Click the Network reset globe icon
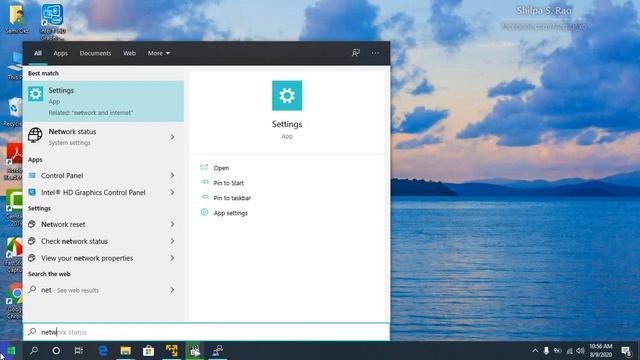This screenshot has height=360, width=640. [32, 224]
